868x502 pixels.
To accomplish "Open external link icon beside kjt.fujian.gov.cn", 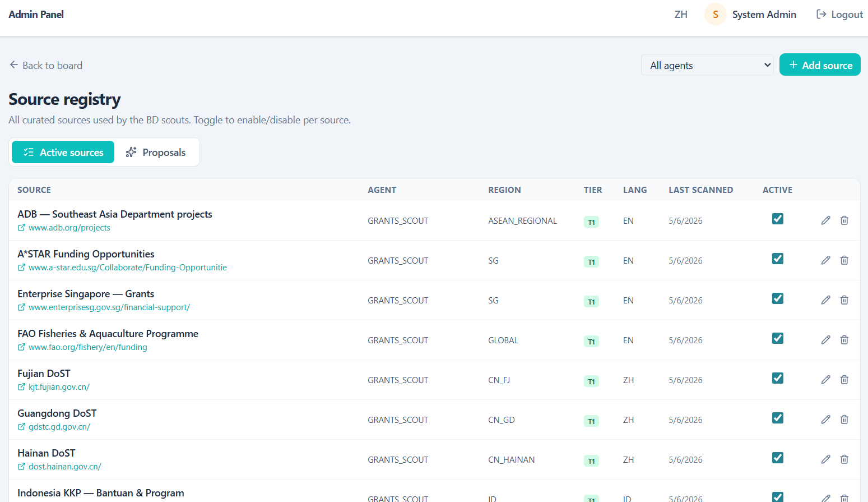I will coord(21,387).
